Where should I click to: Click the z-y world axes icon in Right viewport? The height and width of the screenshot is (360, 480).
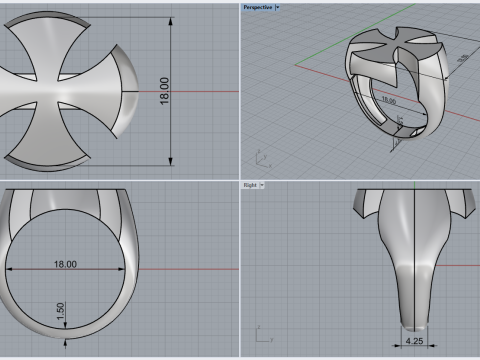click(x=265, y=334)
